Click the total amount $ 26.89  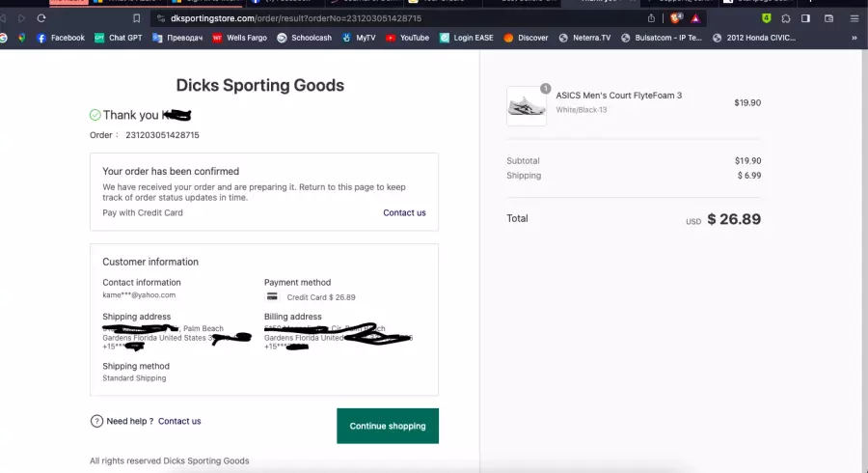click(x=734, y=219)
